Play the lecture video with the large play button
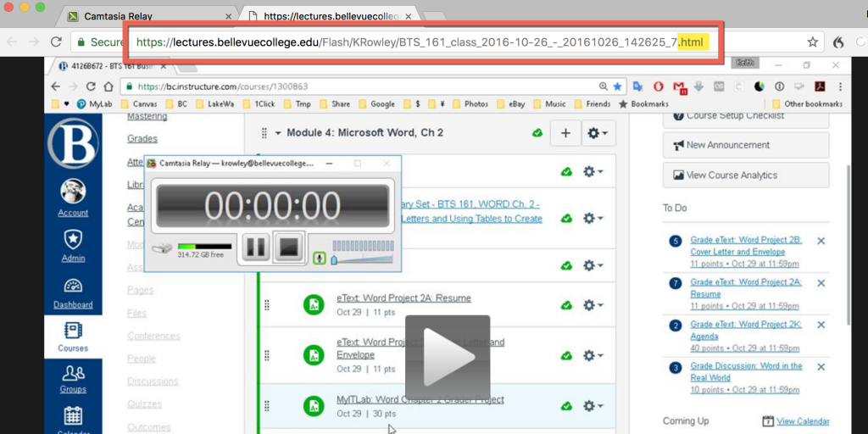 (448, 357)
